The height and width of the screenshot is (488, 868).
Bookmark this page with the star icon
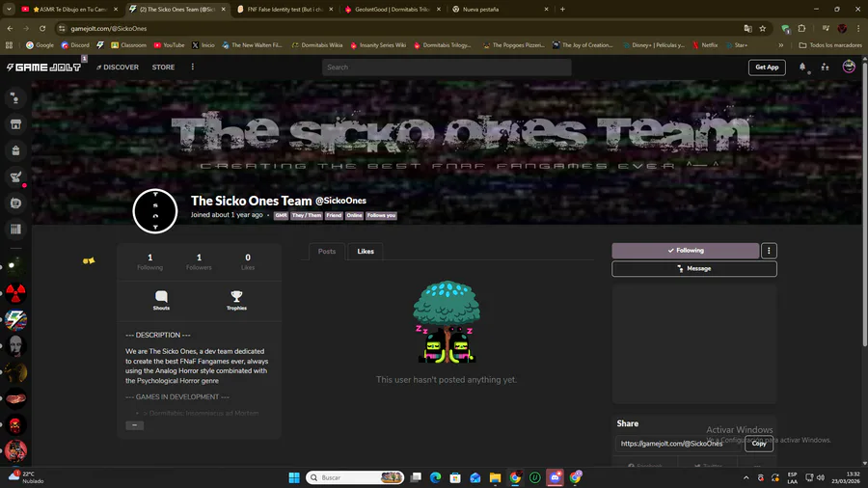pos(762,28)
